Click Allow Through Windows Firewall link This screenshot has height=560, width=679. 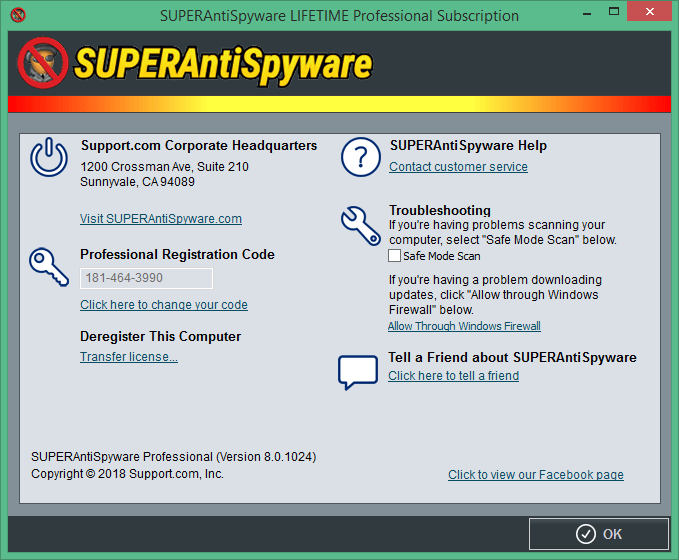[464, 326]
